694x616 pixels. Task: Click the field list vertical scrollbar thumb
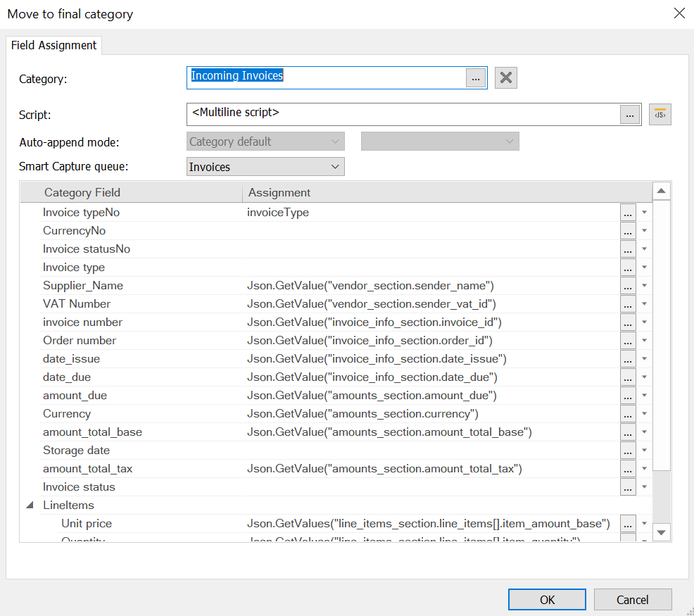[x=661, y=335]
